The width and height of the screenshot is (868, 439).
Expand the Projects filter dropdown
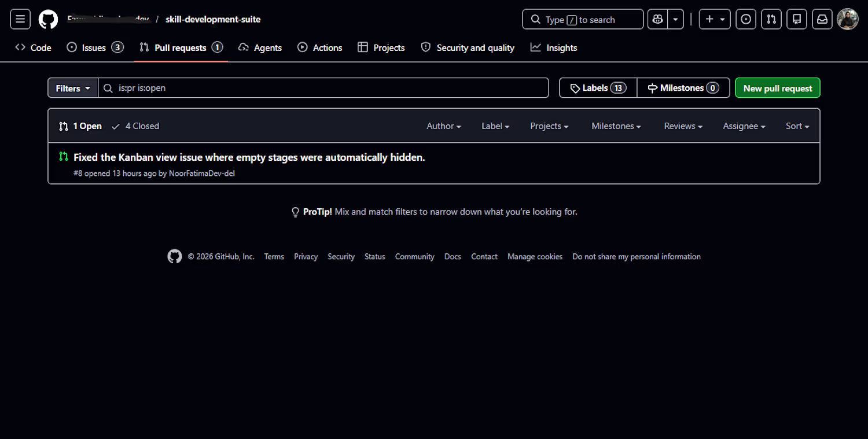tap(549, 126)
